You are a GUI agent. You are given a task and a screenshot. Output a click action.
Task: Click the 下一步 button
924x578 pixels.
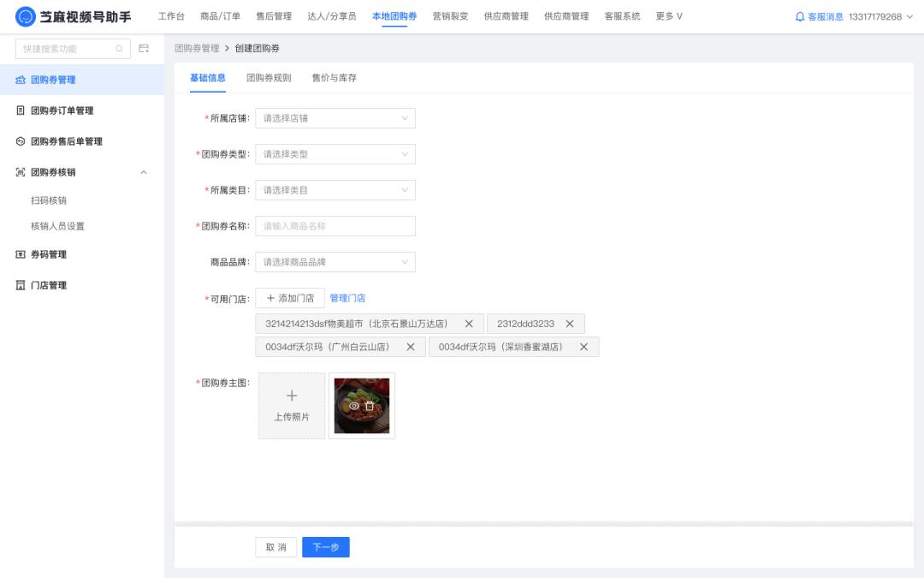(326, 546)
